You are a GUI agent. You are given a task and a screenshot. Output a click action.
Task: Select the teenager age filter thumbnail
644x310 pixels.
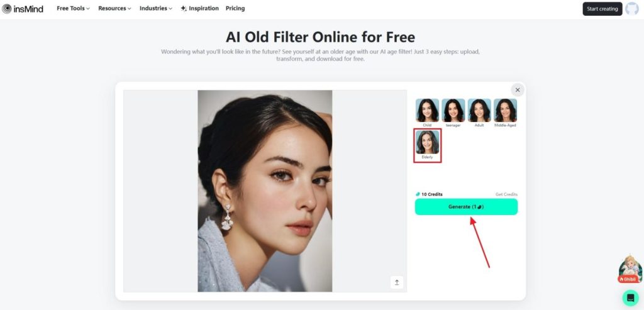click(x=453, y=110)
